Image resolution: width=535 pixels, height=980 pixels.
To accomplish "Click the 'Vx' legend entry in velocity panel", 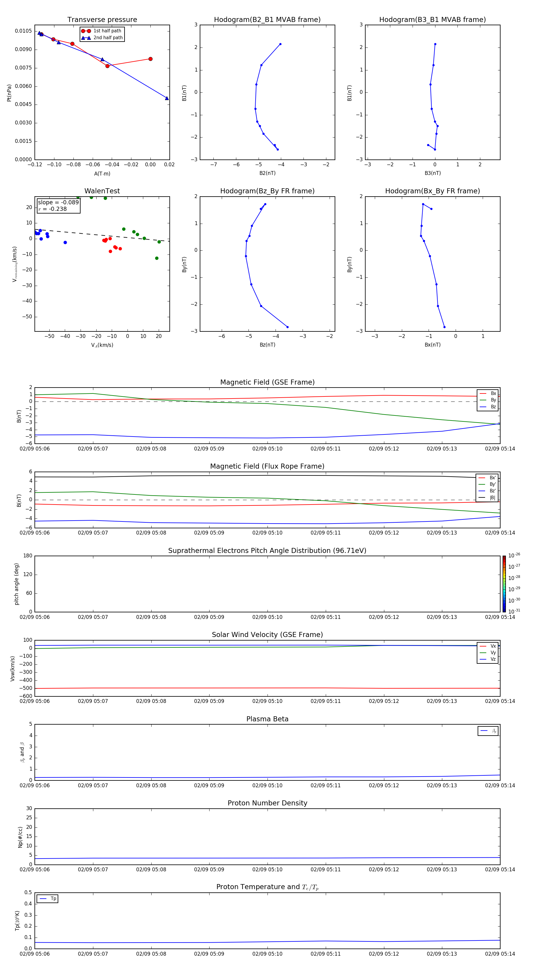I will pyautogui.click(x=488, y=646).
